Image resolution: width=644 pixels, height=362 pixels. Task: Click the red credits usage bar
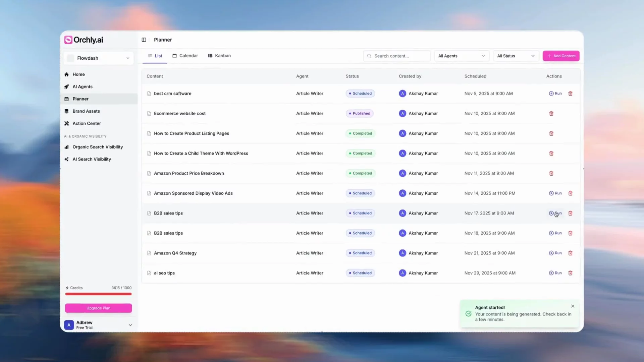98,294
